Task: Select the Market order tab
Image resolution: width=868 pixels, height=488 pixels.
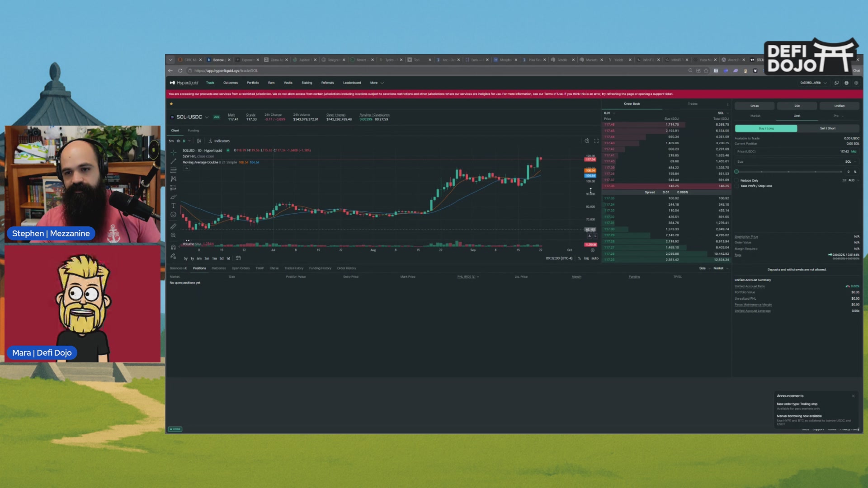Action: coord(755,116)
